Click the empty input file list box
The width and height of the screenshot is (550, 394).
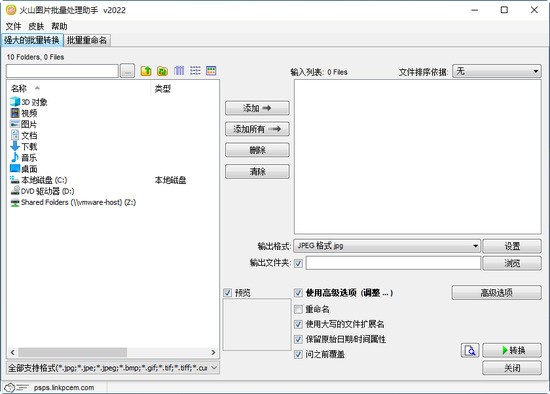pos(417,157)
